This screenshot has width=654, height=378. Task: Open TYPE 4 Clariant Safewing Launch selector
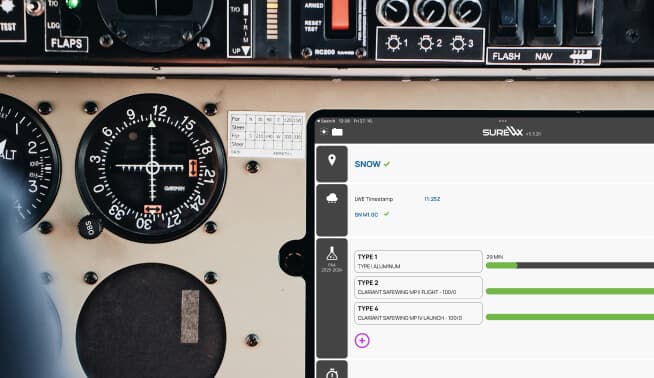[x=418, y=313]
